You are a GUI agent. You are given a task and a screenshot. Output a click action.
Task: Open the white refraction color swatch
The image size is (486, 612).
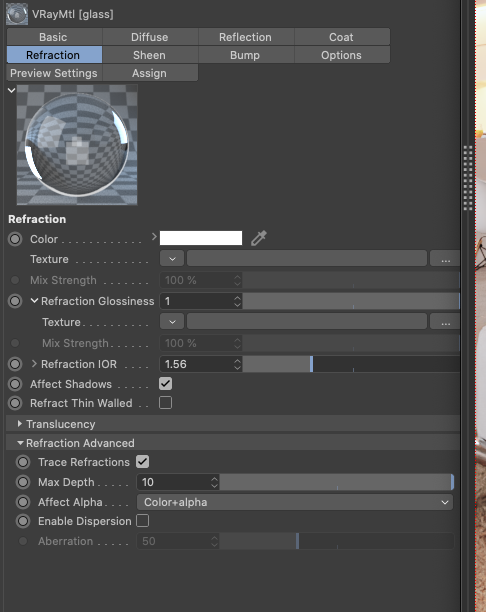(201, 238)
